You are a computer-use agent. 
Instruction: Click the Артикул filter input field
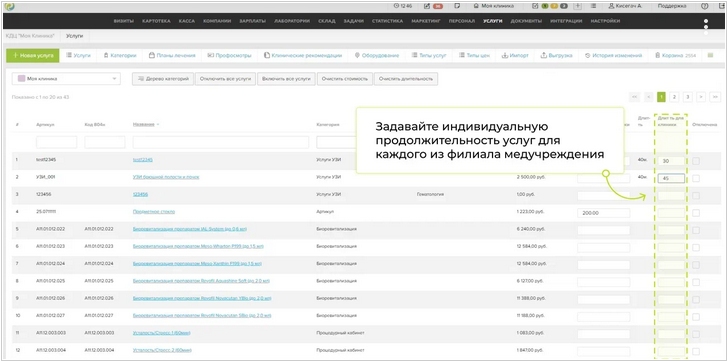point(57,142)
